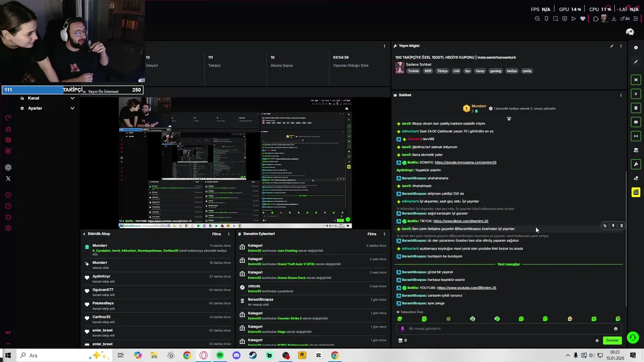
Task: Expand the Ayarlar sidebar section
Action: 48,108
